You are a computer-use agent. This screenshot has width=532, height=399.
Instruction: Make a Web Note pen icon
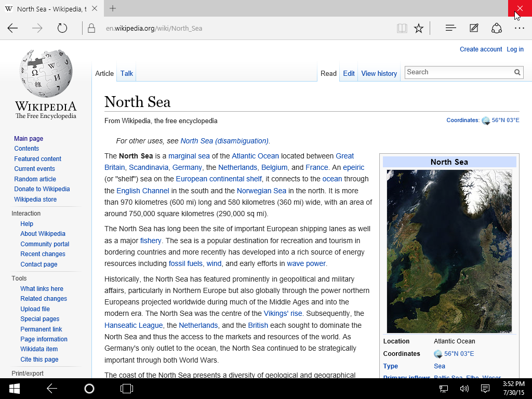pyautogui.click(x=474, y=28)
